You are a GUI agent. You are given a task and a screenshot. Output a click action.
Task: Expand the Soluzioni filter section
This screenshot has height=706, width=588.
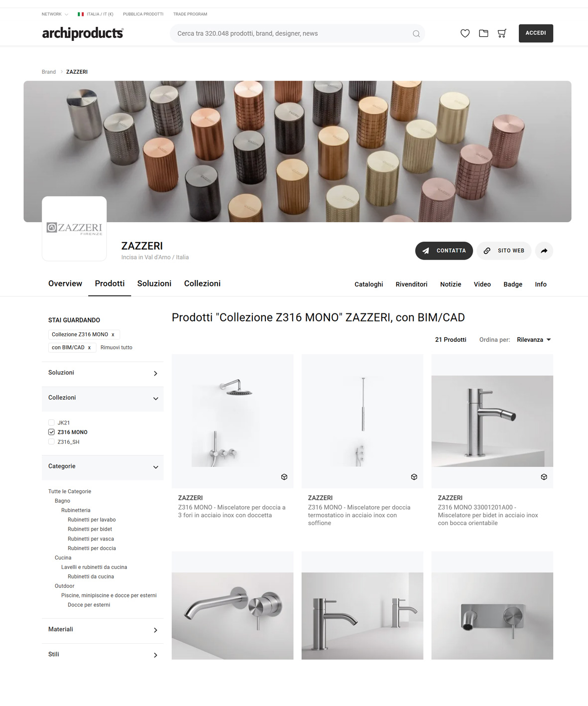(x=103, y=373)
